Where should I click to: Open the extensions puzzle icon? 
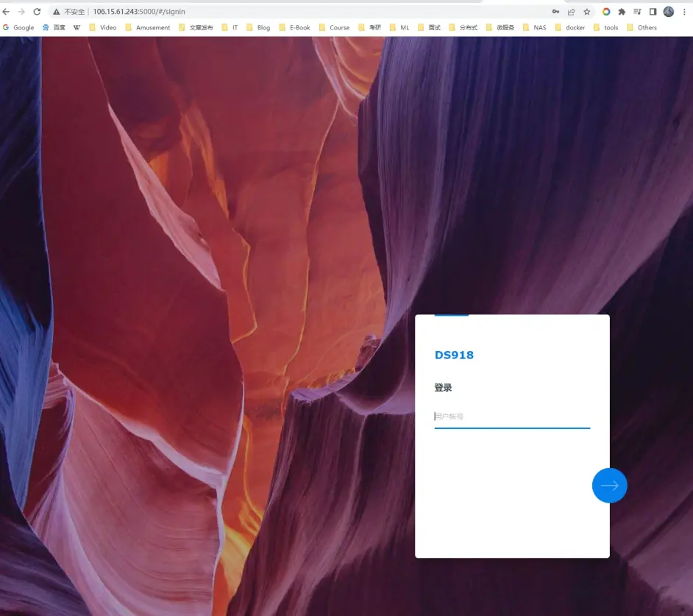click(x=622, y=12)
